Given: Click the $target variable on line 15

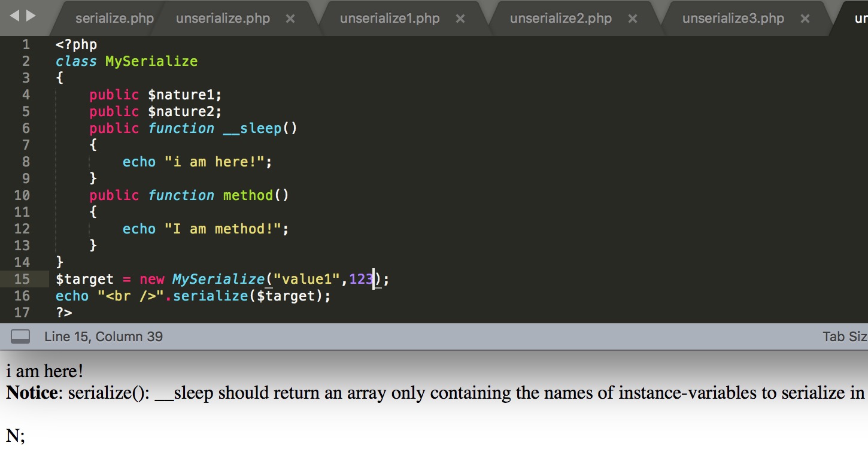Looking at the screenshot, I should 84,279.
